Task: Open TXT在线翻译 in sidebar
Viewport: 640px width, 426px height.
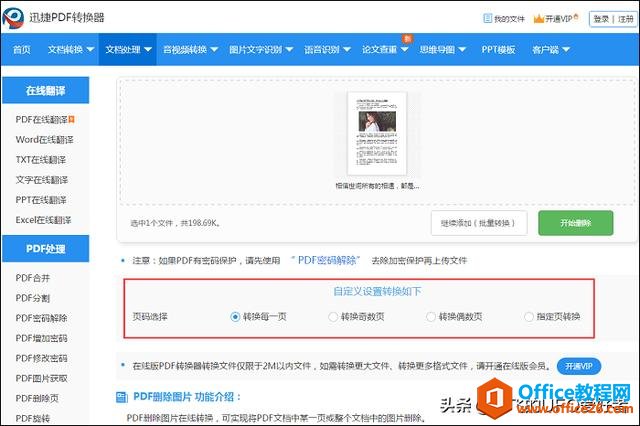Action: click(x=40, y=160)
